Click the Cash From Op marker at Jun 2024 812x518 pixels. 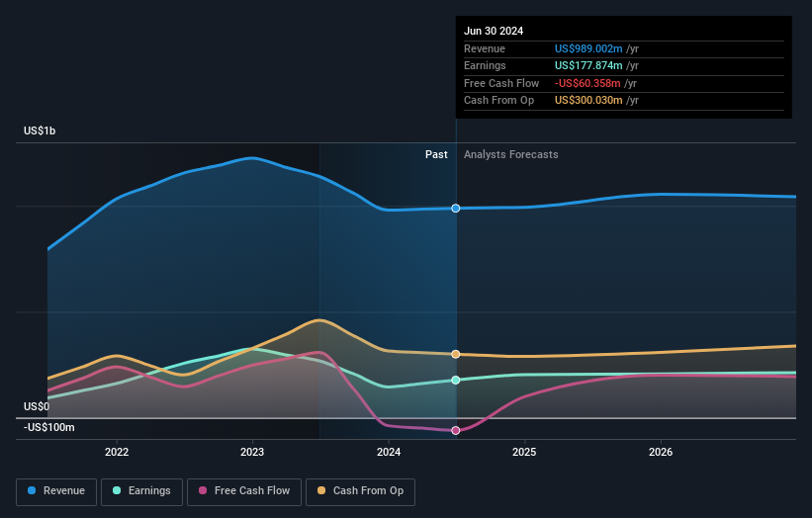coord(456,354)
